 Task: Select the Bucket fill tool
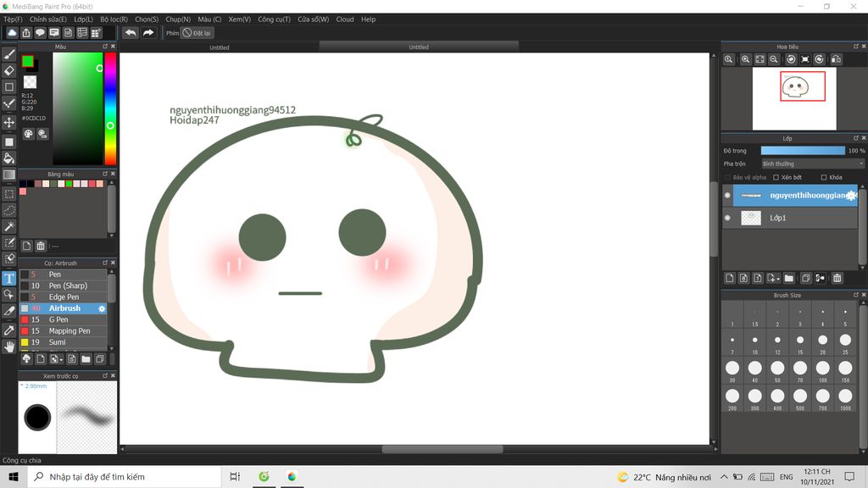(9, 158)
